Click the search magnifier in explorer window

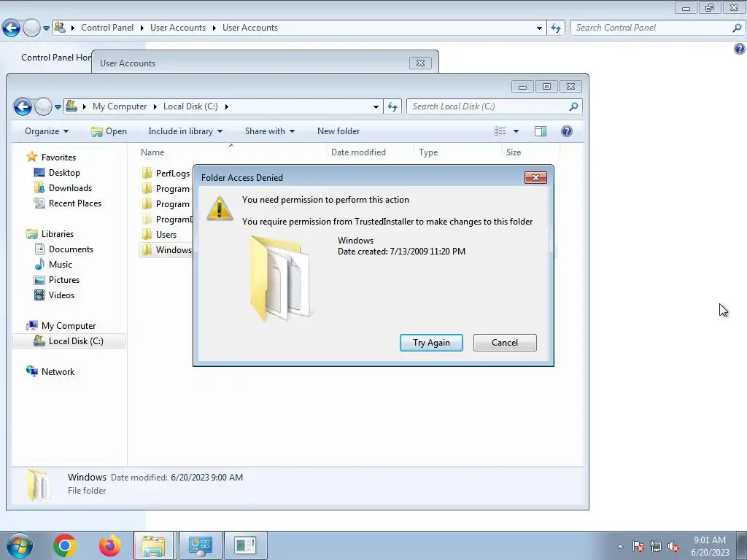tap(573, 106)
